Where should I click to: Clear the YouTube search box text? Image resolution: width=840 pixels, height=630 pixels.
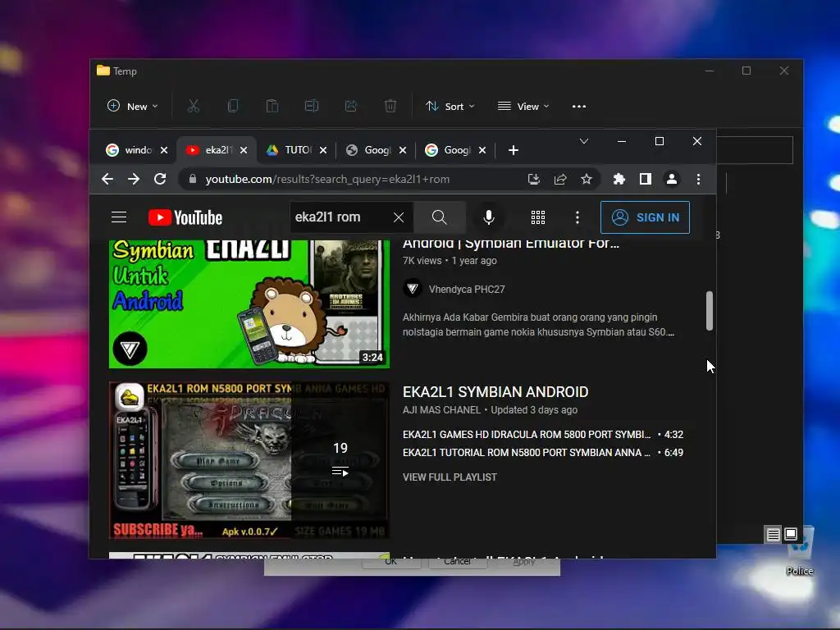(x=399, y=217)
